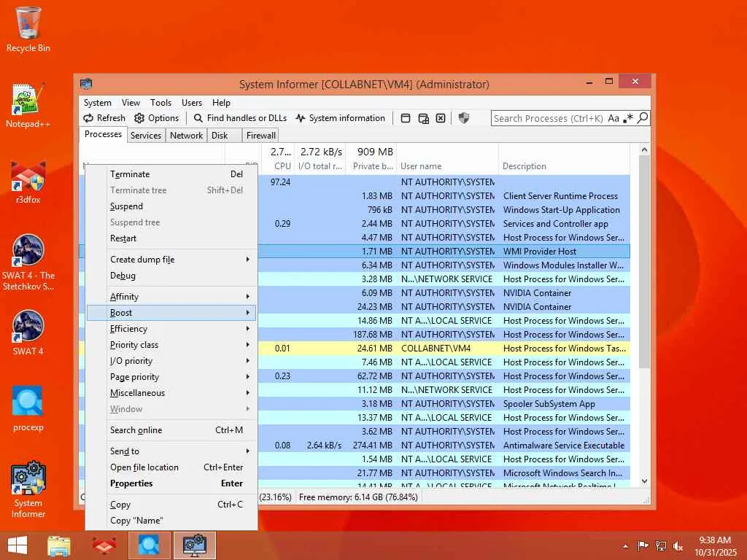Choose Suspend in the context menu
The height and width of the screenshot is (560, 747).
(171, 206)
